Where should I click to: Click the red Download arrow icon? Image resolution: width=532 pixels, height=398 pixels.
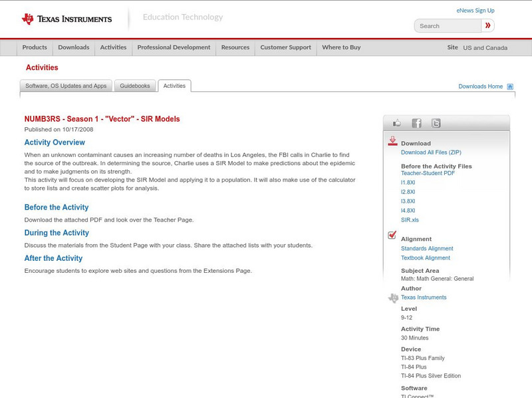click(x=392, y=141)
